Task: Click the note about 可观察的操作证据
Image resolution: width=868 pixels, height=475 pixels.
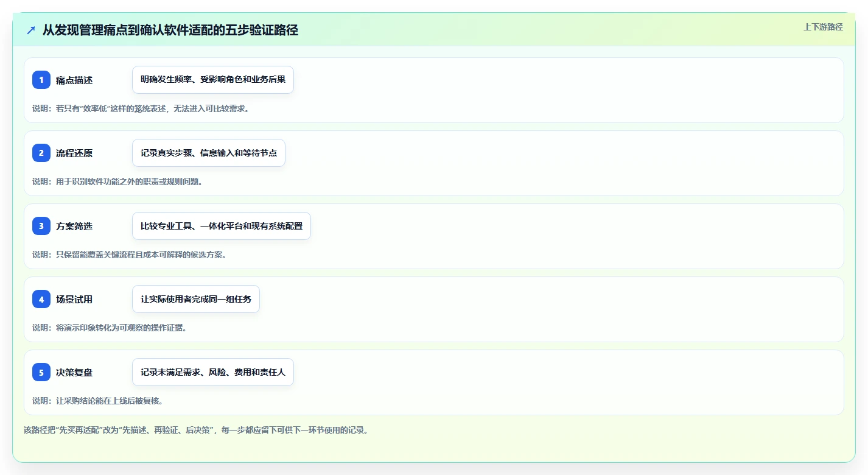Action: point(110,328)
